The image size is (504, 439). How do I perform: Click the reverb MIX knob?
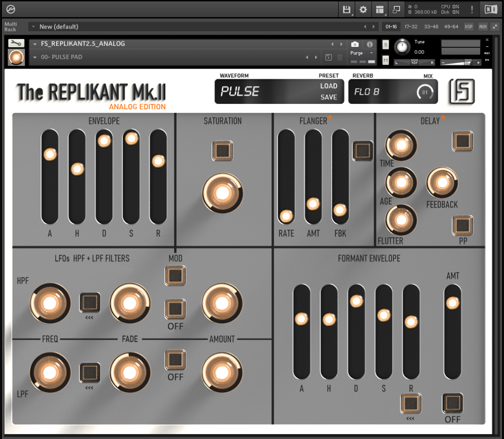[x=425, y=92]
